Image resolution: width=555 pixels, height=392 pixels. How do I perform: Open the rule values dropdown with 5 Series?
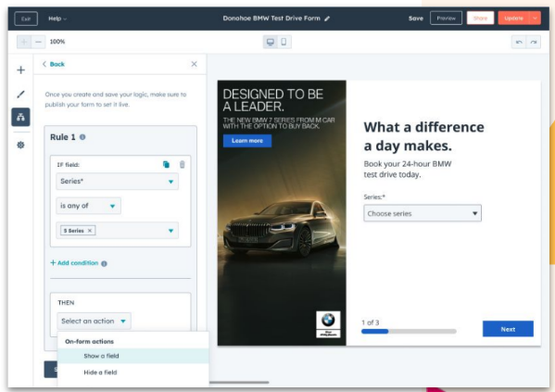pyautogui.click(x=117, y=231)
